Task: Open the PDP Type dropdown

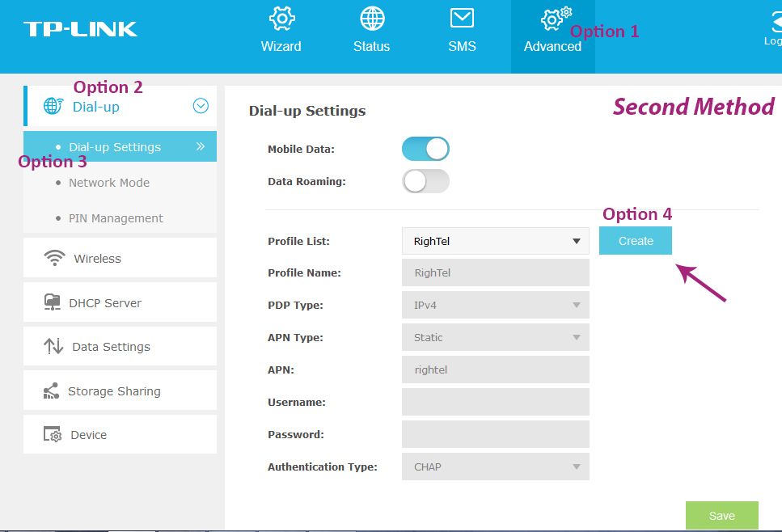Action: point(495,305)
